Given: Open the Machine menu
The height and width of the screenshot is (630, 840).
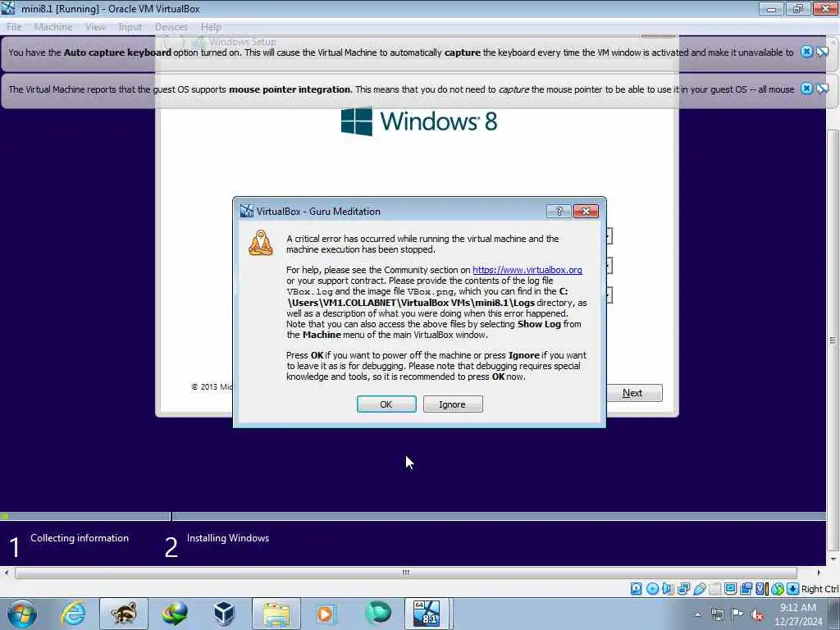Looking at the screenshot, I should (53, 27).
